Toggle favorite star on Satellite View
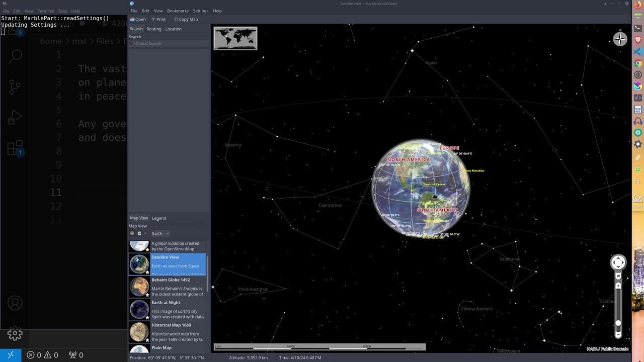 (147, 272)
